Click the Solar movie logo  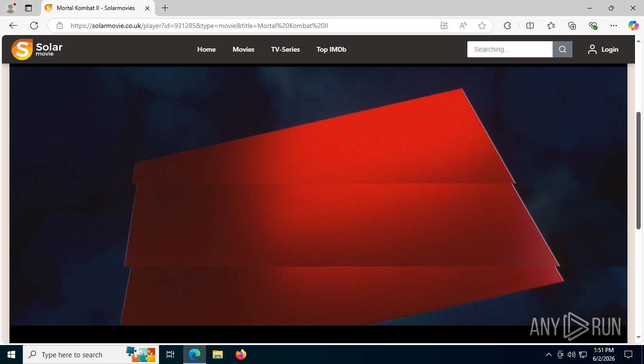tap(37, 49)
